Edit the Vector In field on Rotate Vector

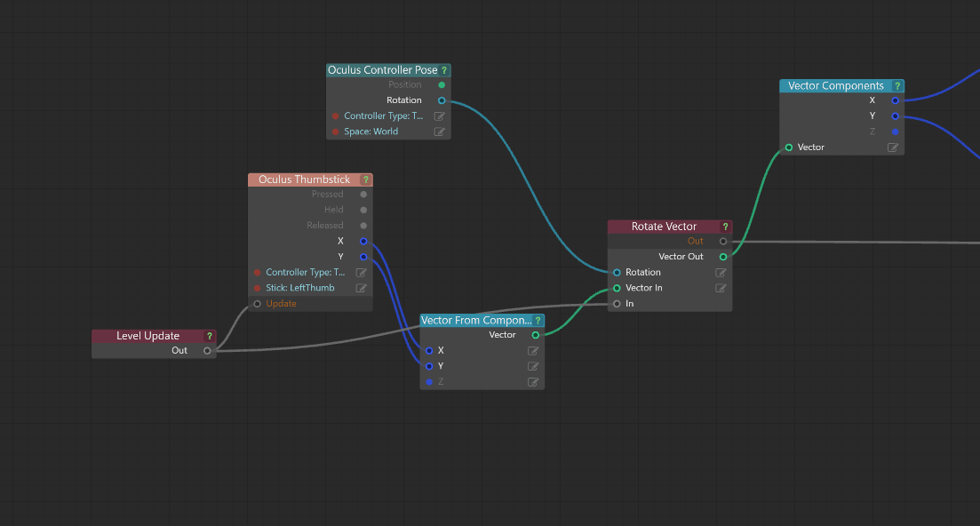click(x=721, y=287)
